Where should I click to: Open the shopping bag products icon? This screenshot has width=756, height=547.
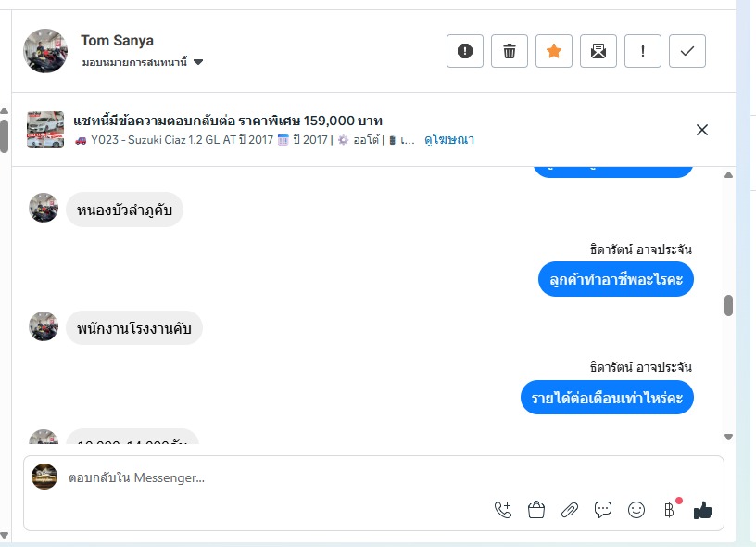(536, 509)
